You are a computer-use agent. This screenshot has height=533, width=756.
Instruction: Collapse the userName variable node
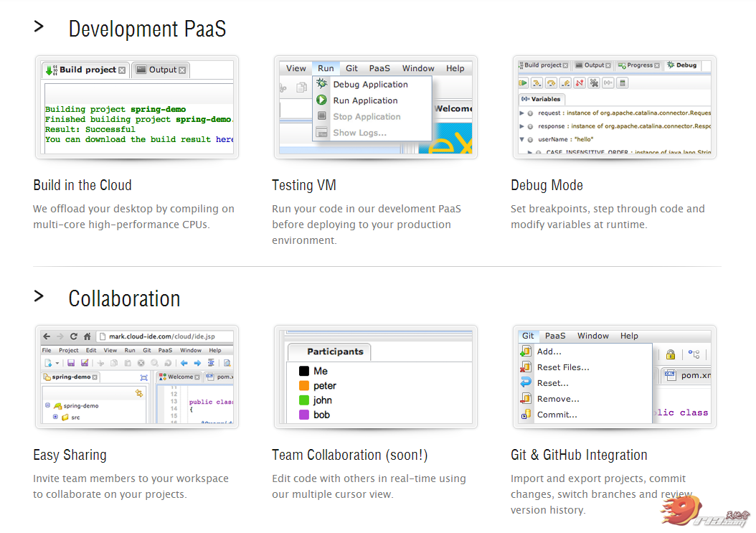pos(521,139)
